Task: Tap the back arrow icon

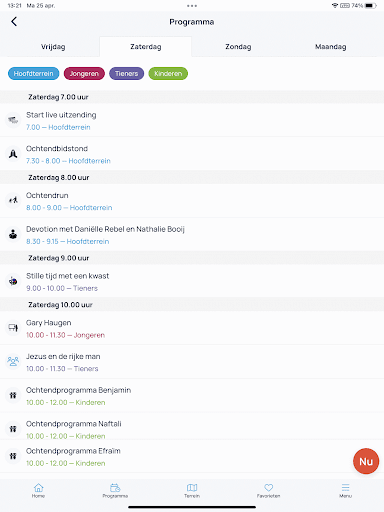Action: tap(14, 22)
